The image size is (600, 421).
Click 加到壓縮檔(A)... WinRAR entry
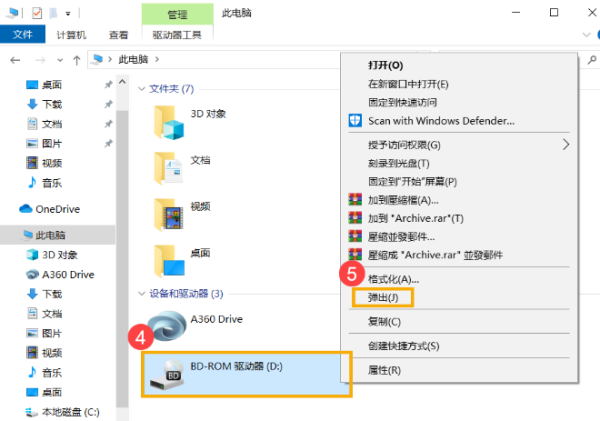403,200
